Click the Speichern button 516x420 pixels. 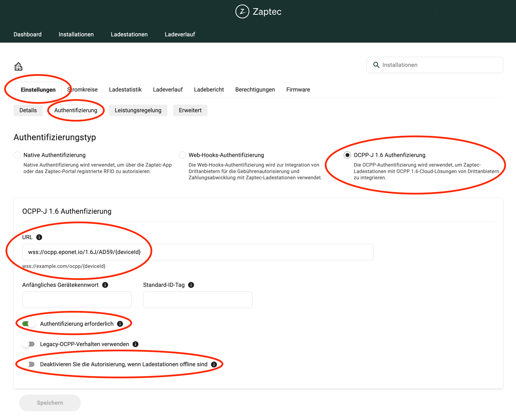(x=50, y=403)
